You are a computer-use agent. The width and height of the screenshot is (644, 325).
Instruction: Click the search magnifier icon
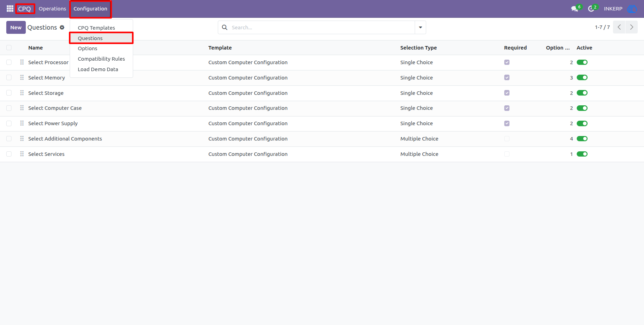(x=225, y=27)
